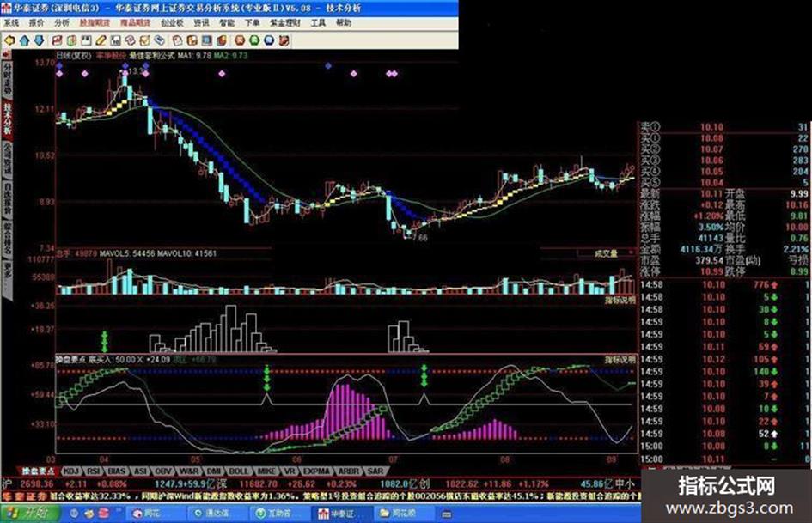Select the BIAS indicator tab
Screen dimensions: 812x523
117,471
